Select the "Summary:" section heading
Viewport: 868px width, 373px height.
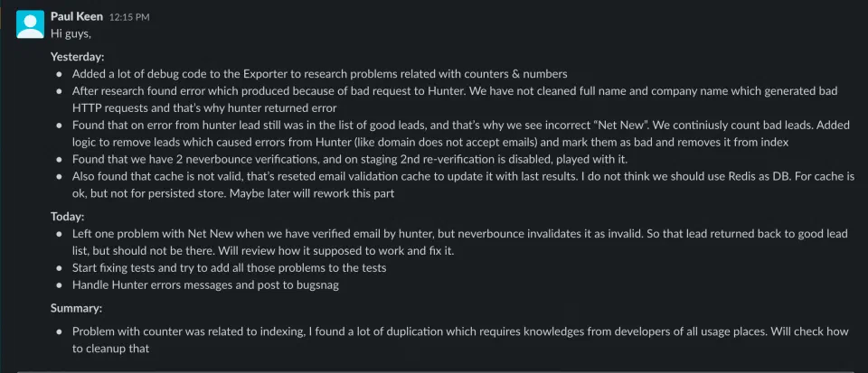pos(76,308)
